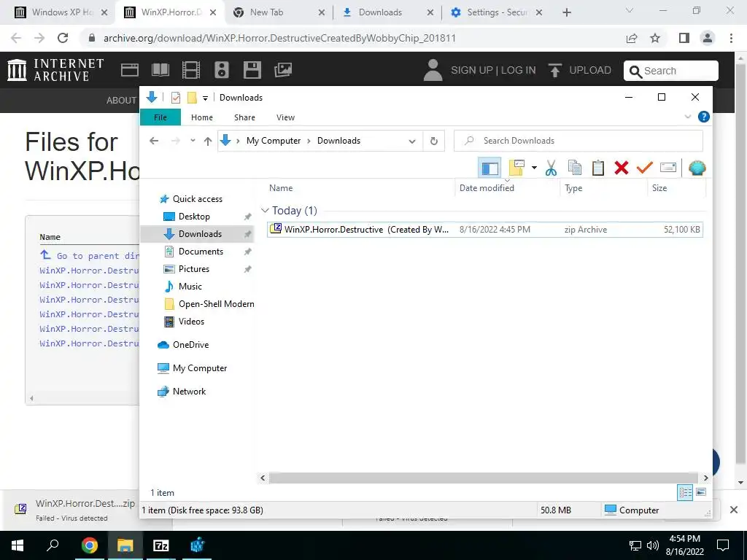747x560 pixels.
Task: Go up one folder level in Explorer
Action: pyautogui.click(x=208, y=141)
